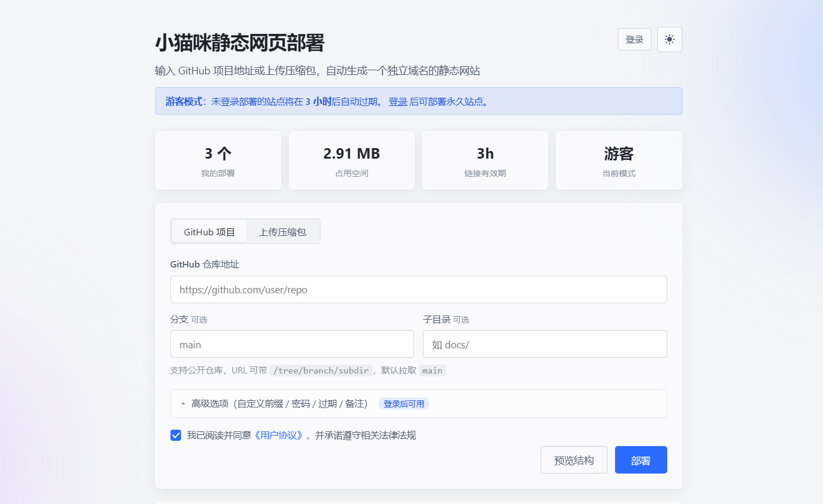Screen dimensions: 823x504
Task: Select the 链接有效期 card showing 3h
Action: [x=485, y=160]
